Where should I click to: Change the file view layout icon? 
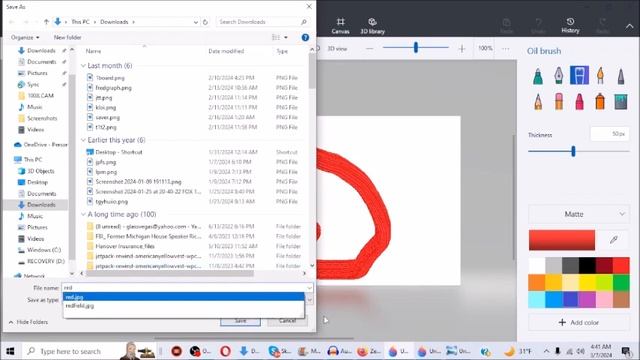click(276, 37)
